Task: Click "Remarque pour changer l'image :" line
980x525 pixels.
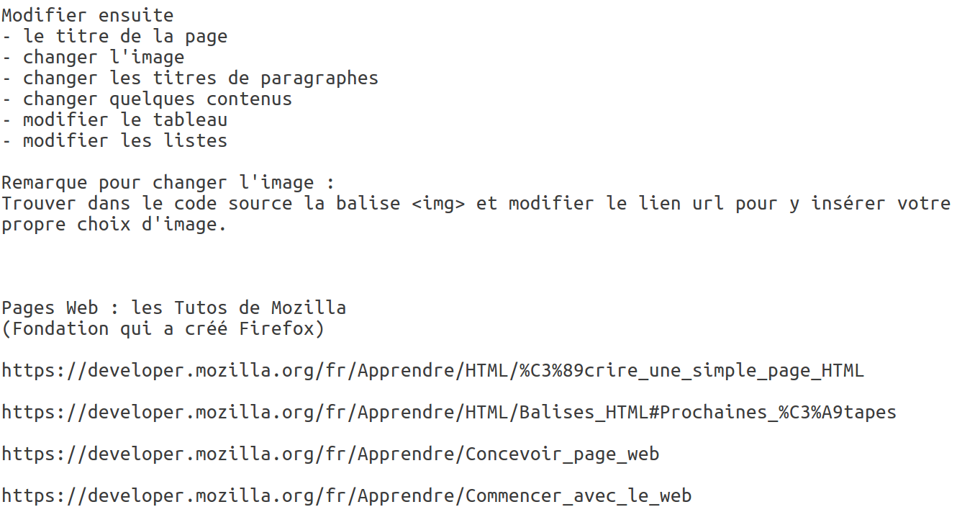Action: 168,182
